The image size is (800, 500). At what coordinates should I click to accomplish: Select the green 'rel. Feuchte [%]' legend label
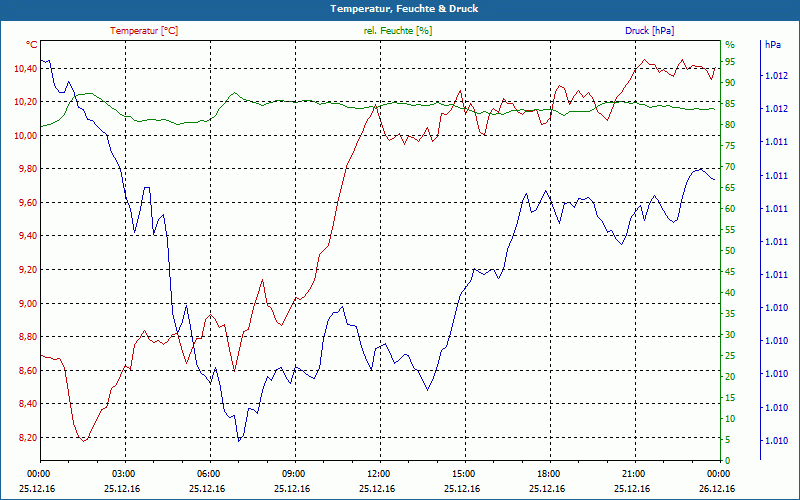pos(398,31)
